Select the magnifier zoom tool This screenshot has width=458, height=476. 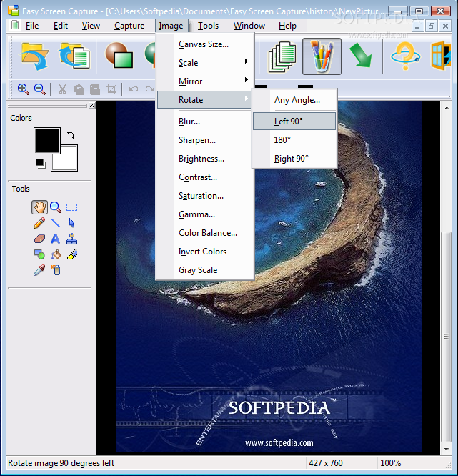tap(56, 207)
